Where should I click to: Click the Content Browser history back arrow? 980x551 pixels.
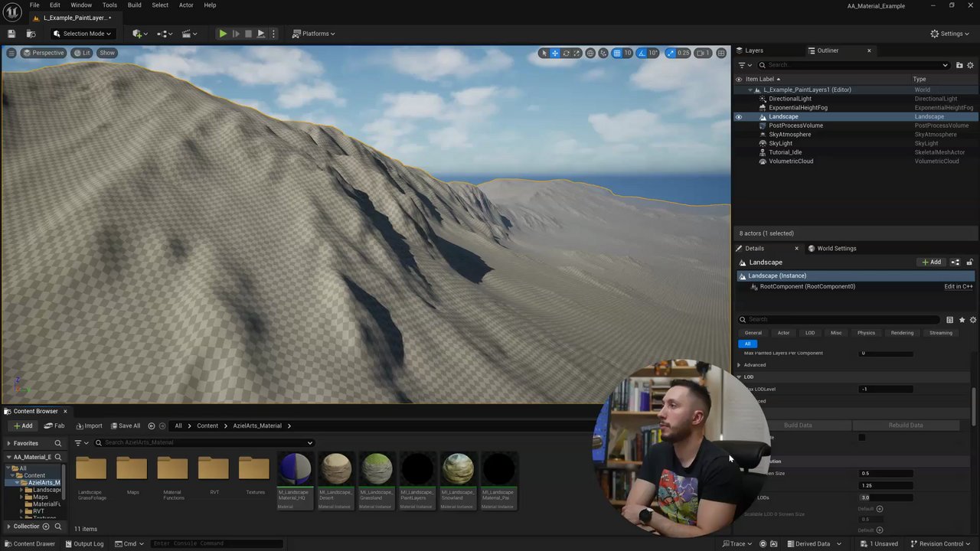click(152, 425)
